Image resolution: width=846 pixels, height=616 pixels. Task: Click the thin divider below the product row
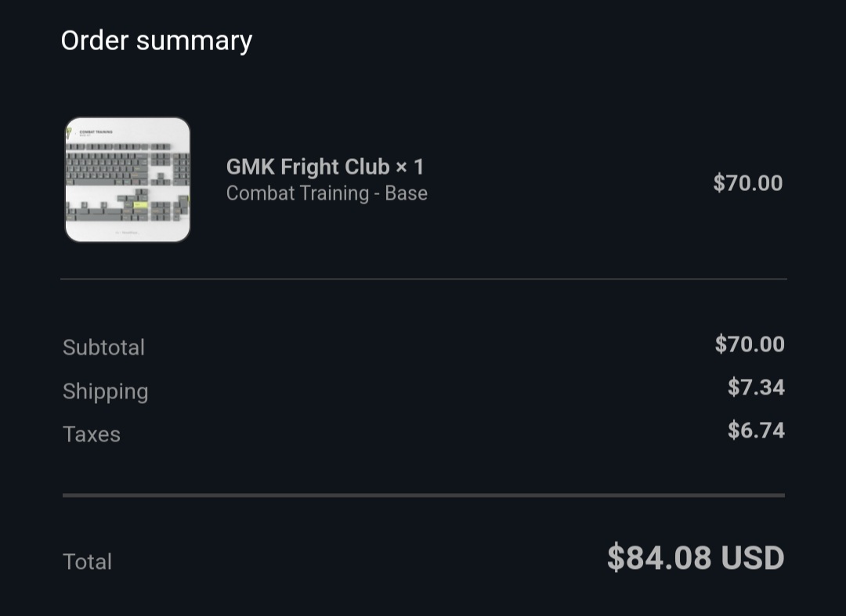click(x=424, y=279)
